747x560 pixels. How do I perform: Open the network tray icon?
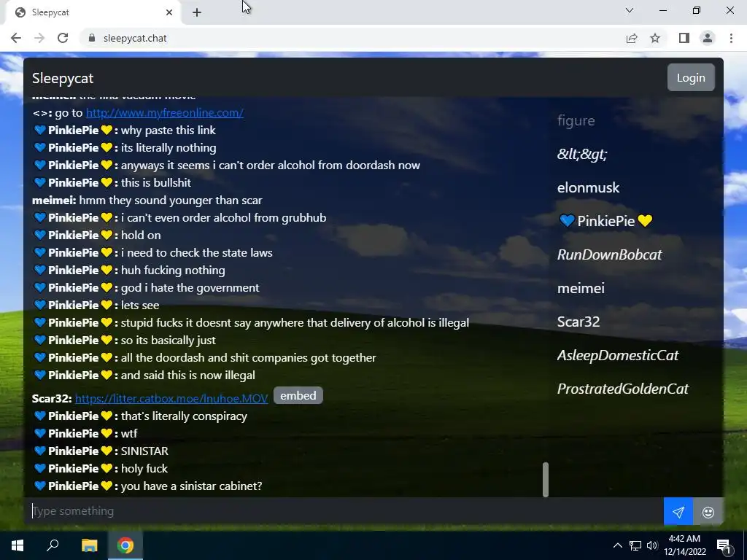pos(635,545)
